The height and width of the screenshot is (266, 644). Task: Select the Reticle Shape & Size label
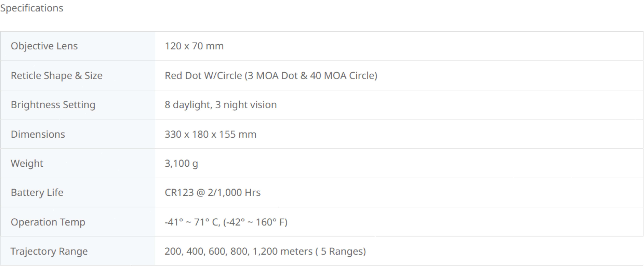(56, 75)
